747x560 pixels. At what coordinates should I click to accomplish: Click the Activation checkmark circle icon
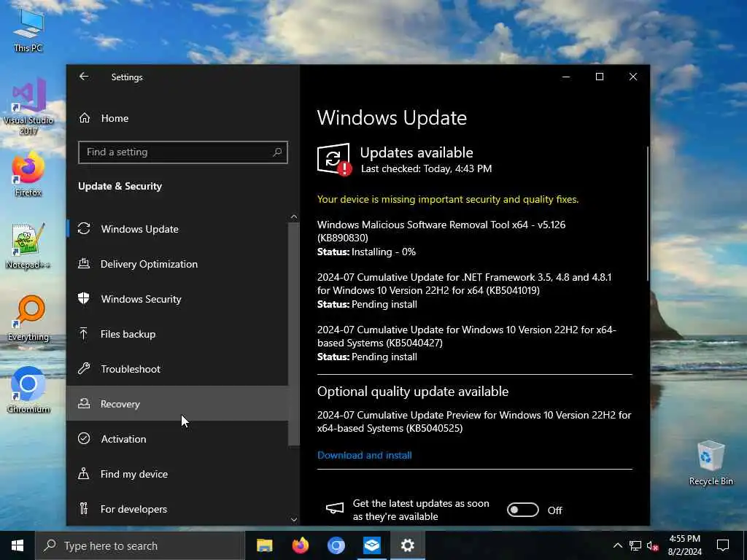tap(84, 438)
